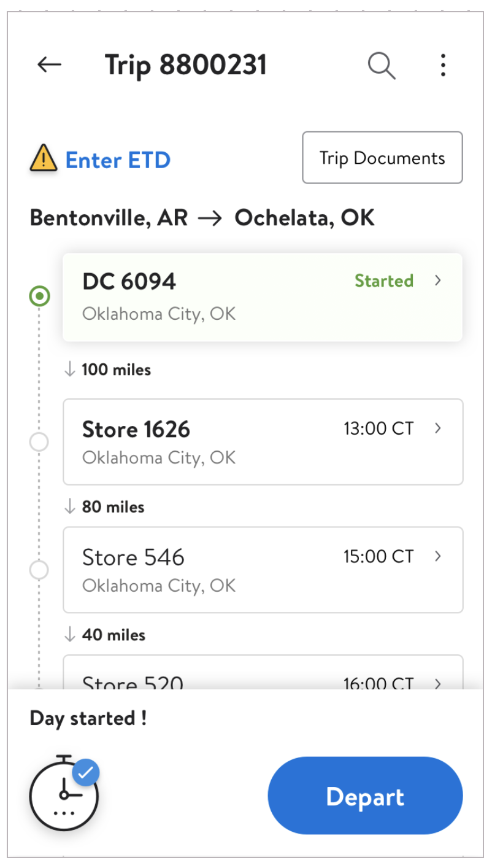Select the green DC 6094 stop marker
The image size is (492, 868).
coord(39,296)
